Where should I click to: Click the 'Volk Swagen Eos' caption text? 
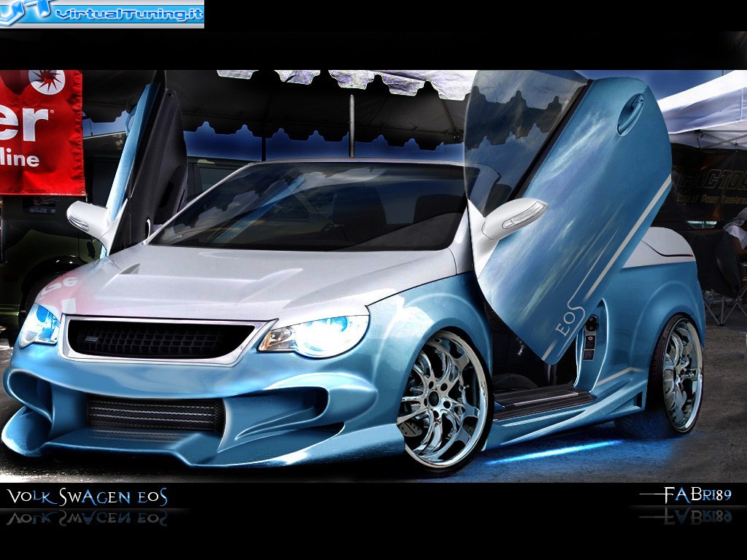(x=88, y=497)
